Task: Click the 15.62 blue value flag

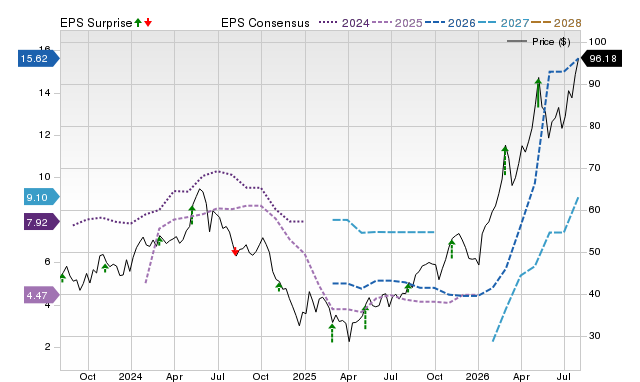Action: pyautogui.click(x=39, y=59)
